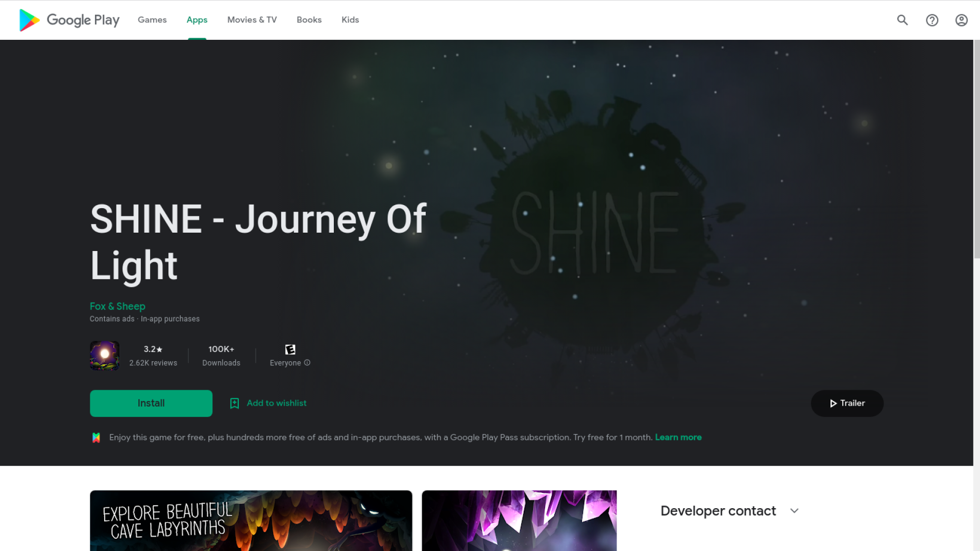Open the cave labyrinths screenshot thumbnail
This screenshot has height=551, width=980.
click(251, 520)
